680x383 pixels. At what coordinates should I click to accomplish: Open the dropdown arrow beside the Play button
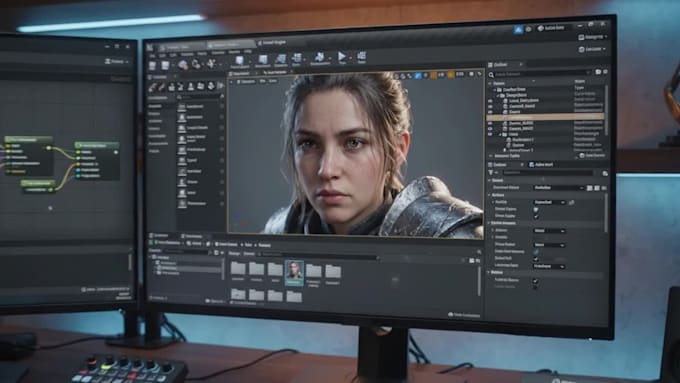coord(350,57)
